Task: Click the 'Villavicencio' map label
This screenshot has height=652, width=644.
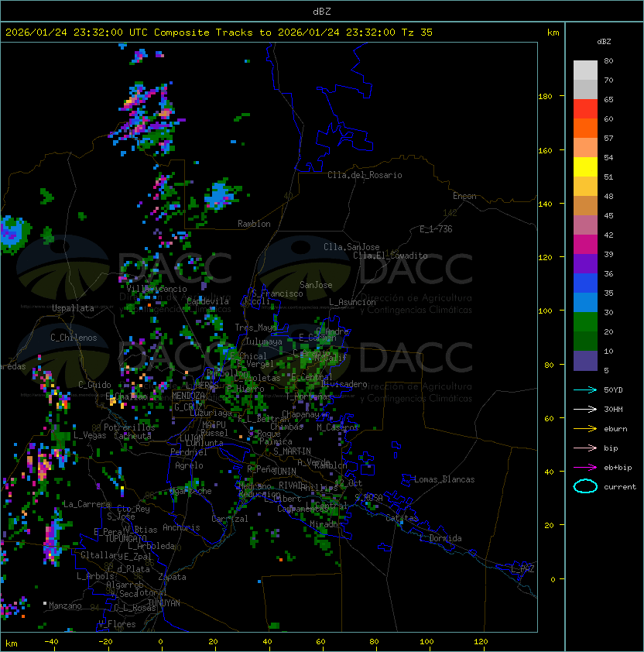Action: click(156, 289)
